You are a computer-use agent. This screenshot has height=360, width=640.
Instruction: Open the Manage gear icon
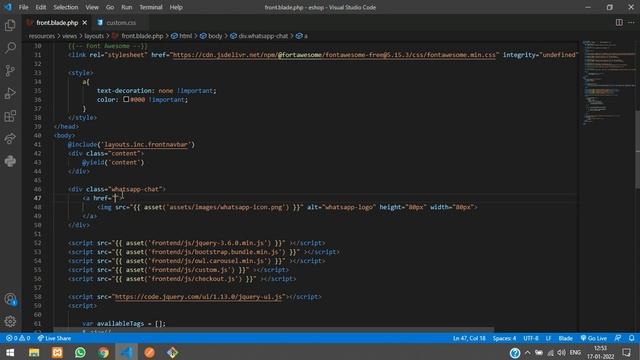10,322
